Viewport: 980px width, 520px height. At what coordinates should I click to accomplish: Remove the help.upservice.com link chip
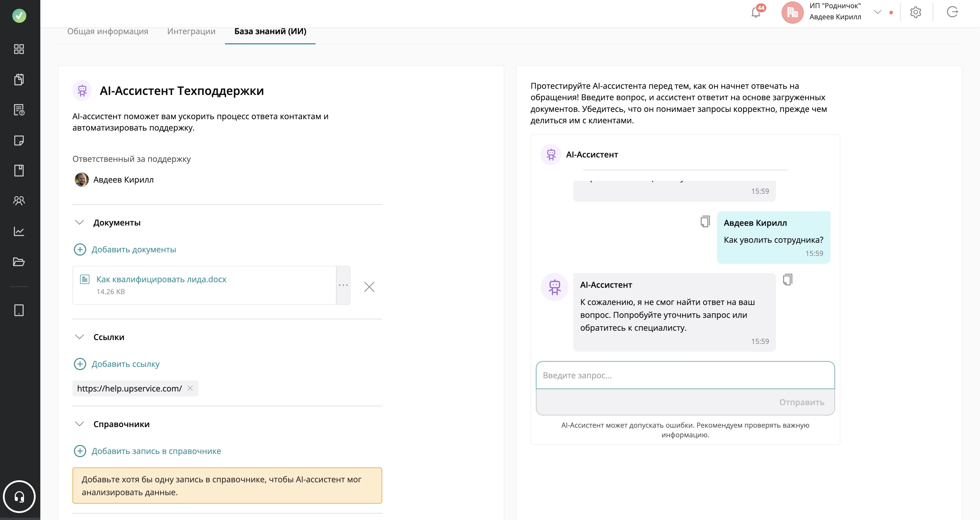click(190, 388)
